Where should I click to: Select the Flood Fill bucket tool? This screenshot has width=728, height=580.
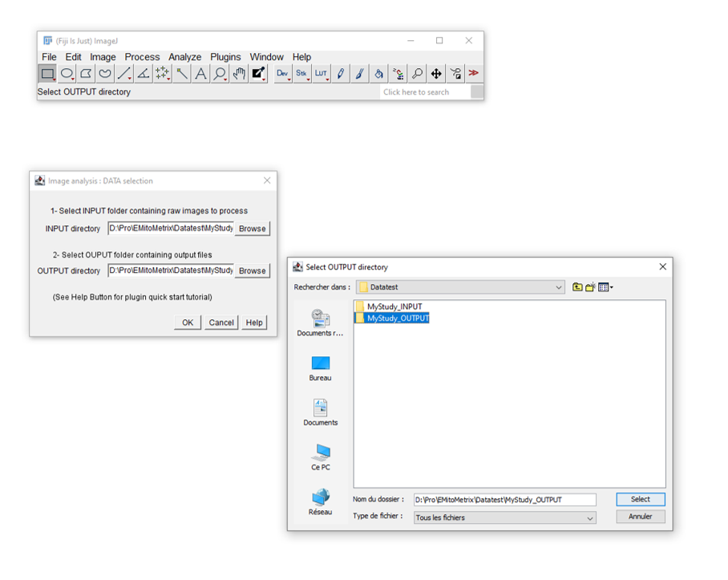pyautogui.click(x=379, y=74)
